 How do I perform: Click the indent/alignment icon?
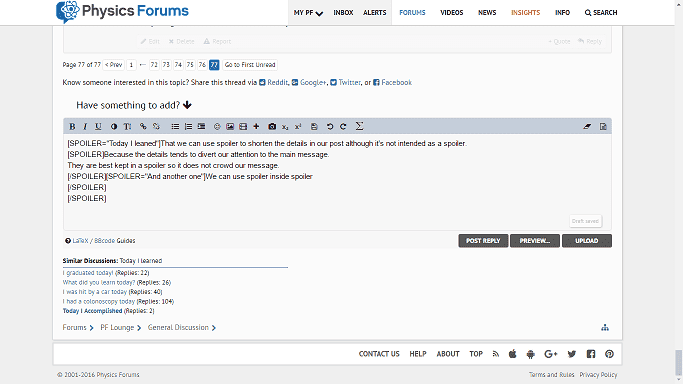(x=201, y=127)
